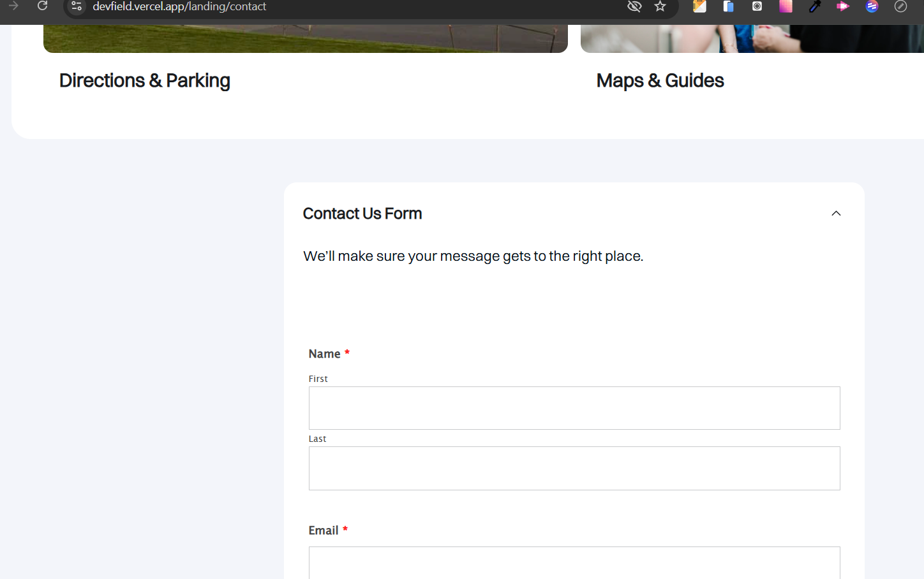Open the orange notepad extension

pyautogui.click(x=699, y=6)
